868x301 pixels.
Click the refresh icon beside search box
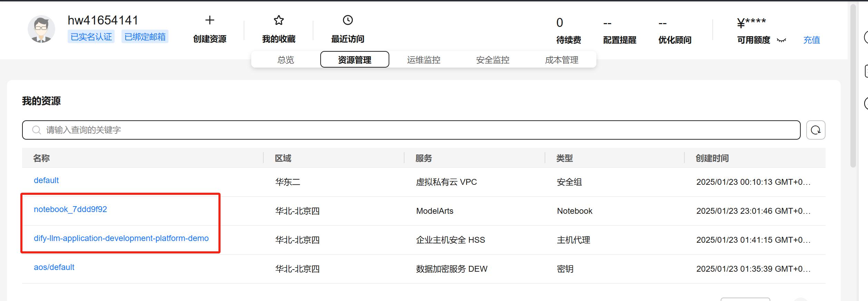pyautogui.click(x=816, y=130)
